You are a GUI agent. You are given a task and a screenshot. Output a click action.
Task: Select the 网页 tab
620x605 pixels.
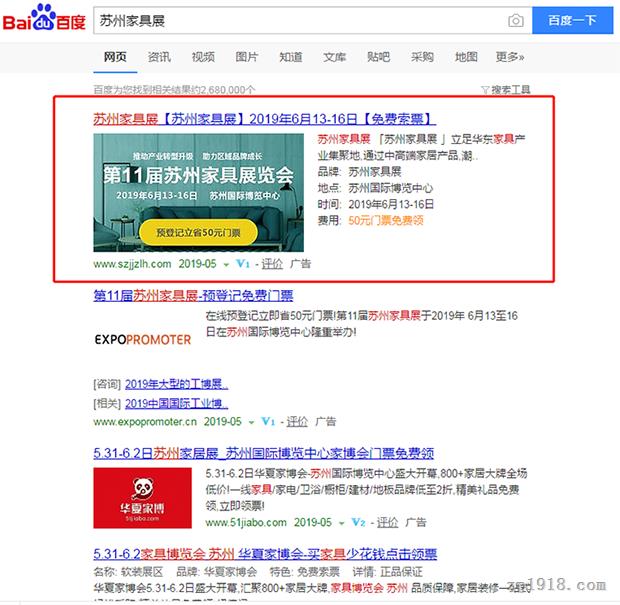(x=115, y=57)
